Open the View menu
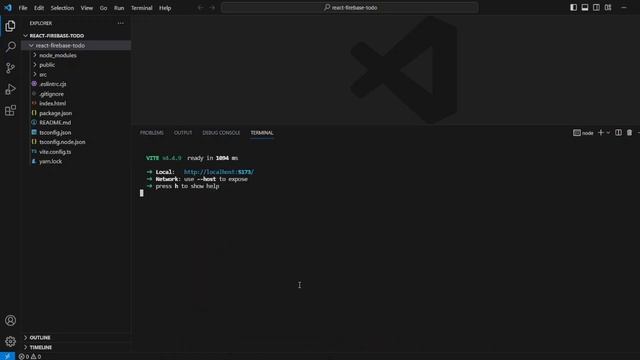 click(x=87, y=8)
